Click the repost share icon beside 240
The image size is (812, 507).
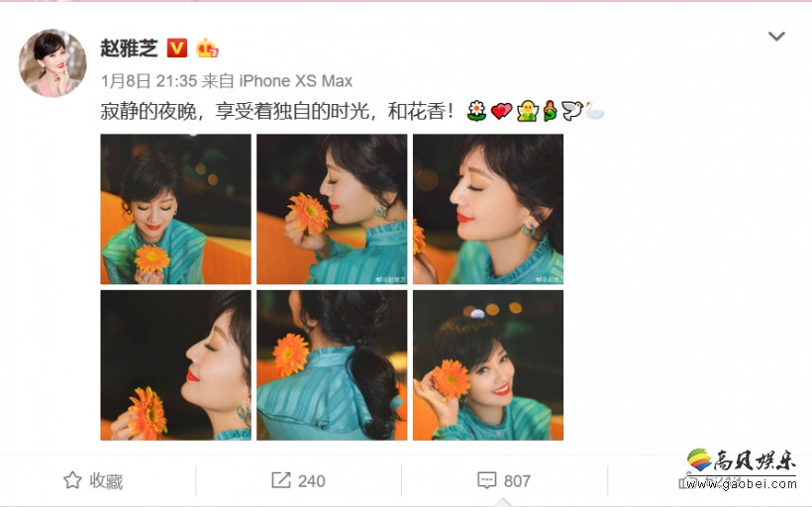coord(281,480)
